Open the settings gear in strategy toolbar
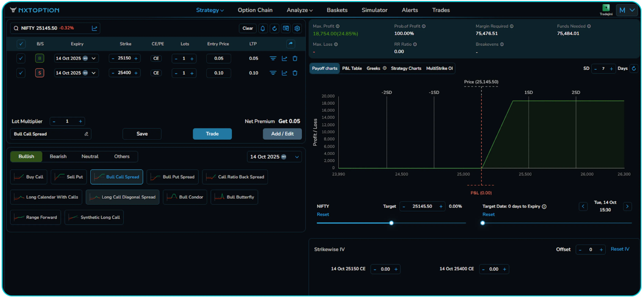This screenshot has height=298, width=644. pos(297,28)
